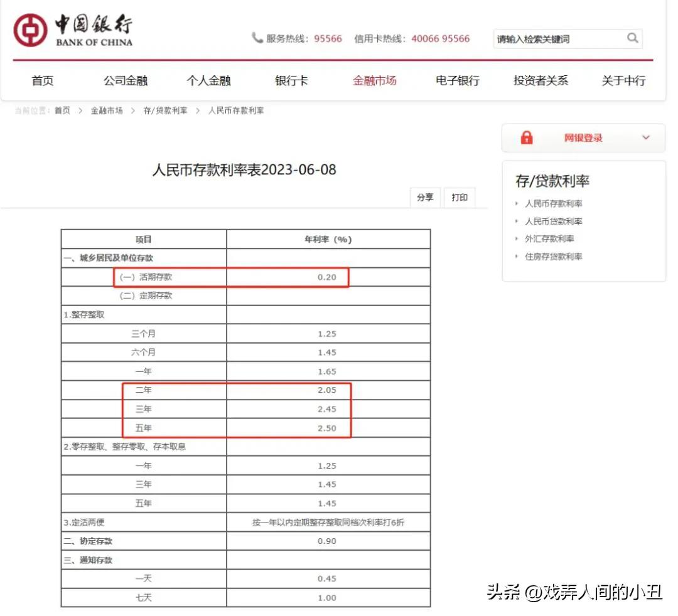This screenshot has width=678, height=616.
Task: Open the 首页 breadcrumb link
Action: 61,110
